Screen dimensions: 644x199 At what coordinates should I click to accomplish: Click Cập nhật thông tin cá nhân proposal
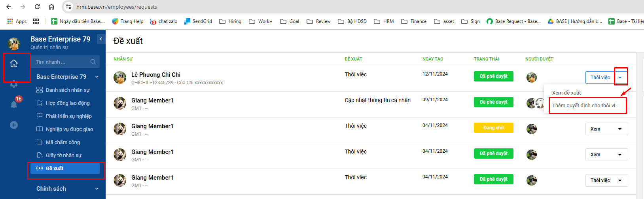(x=377, y=100)
